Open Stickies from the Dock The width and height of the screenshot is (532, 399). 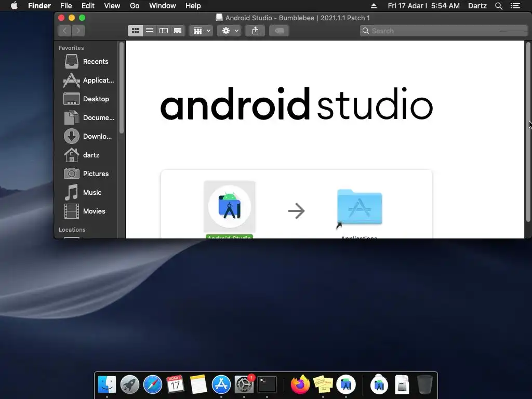click(323, 384)
